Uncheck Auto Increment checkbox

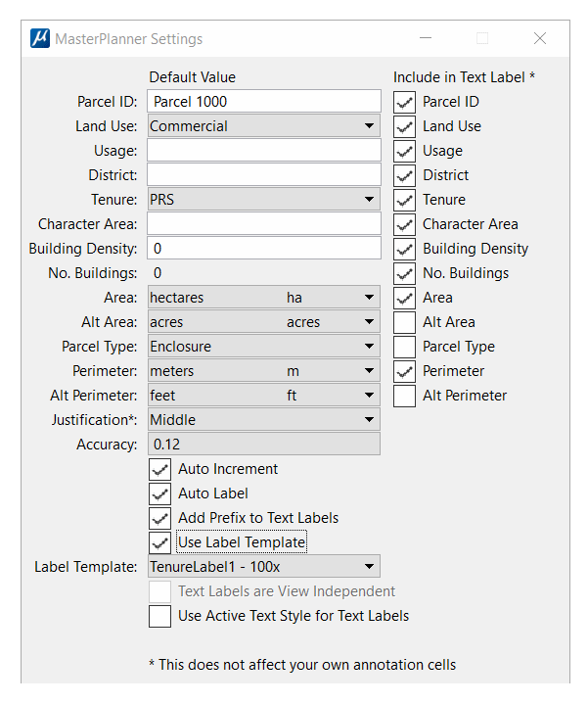point(160,469)
